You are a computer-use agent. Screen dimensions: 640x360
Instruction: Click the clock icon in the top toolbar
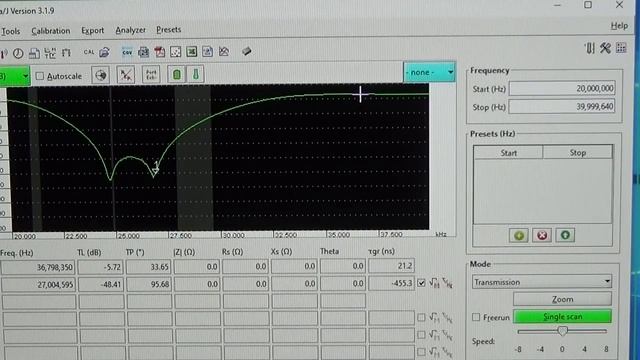click(x=18, y=53)
